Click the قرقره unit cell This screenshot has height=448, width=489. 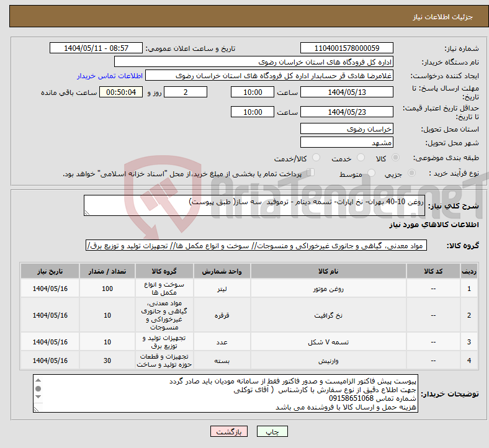[222, 315]
